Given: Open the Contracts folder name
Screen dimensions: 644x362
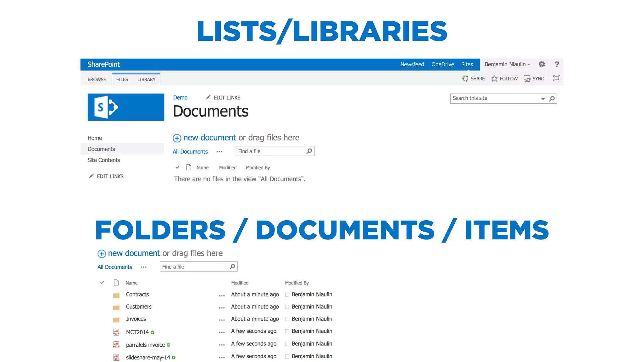Looking at the screenshot, I should pyautogui.click(x=137, y=294).
